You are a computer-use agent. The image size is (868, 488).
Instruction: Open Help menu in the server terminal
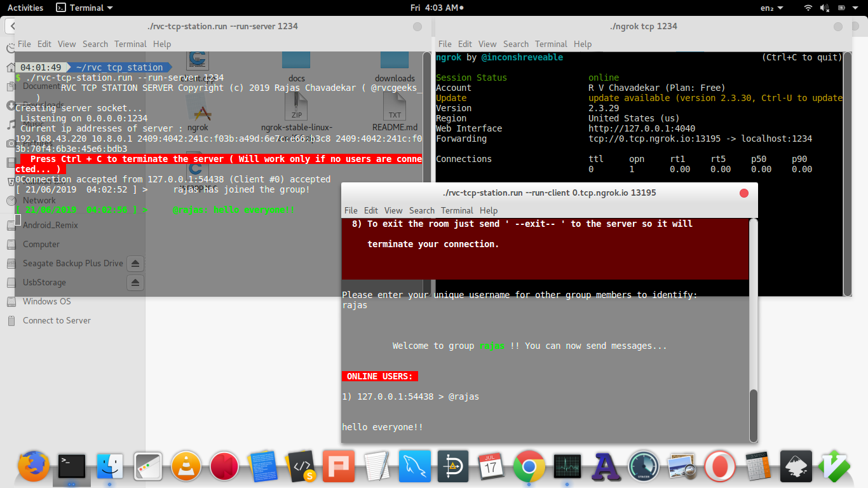pos(162,44)
